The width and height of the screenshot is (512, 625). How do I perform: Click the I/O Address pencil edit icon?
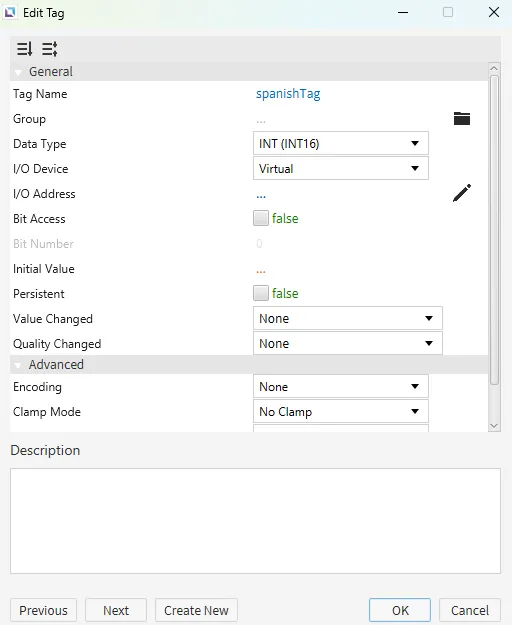click(462, 193)
